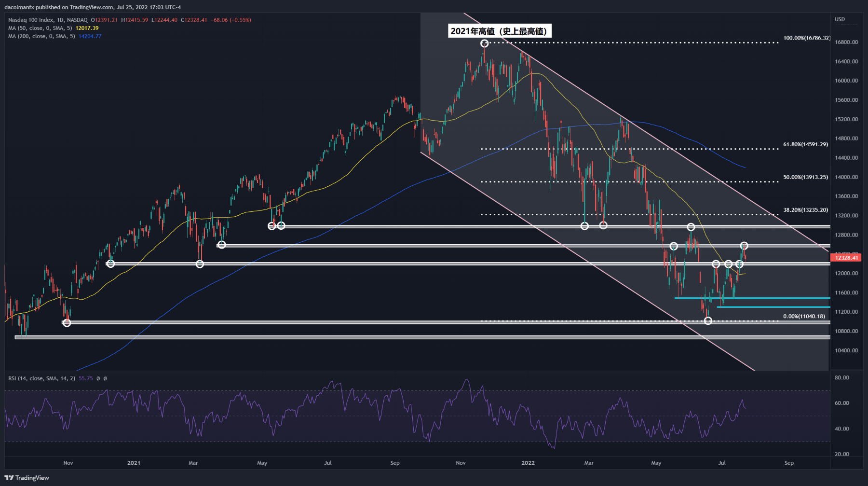Click the RSI reading 55.75
868x486 pixels.
(x=86, y=378)
